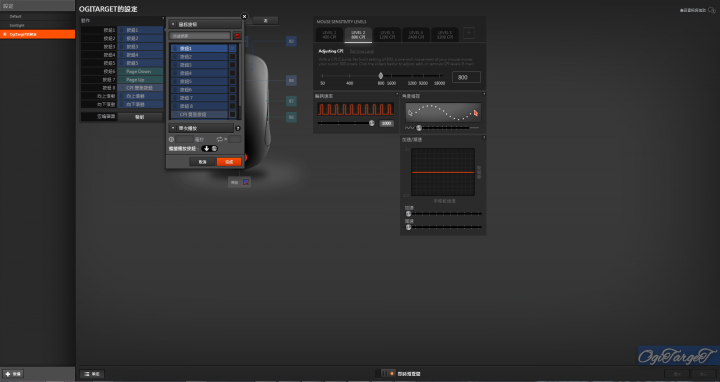Close the button assignment dialog with the X
This screenshot has height=382, width=720.
244,17
